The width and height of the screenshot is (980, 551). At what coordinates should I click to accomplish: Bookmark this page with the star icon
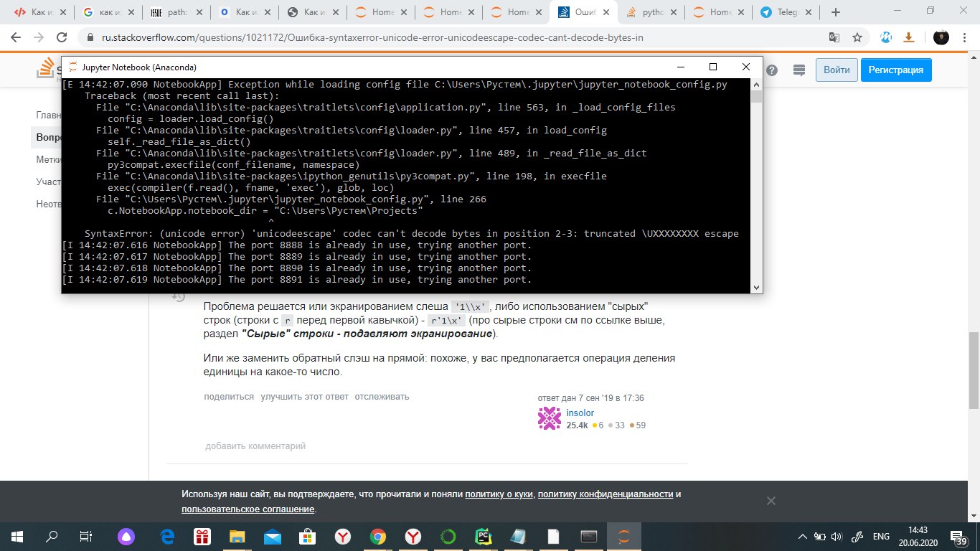[x=857, y=37]
